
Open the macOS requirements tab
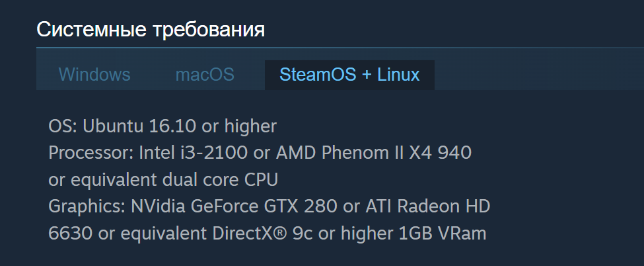(205, 75)
